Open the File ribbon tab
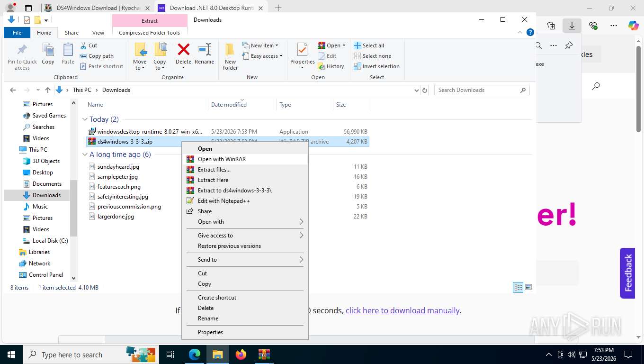This screenshot has width=644, height=364. (x=17, y=33)
